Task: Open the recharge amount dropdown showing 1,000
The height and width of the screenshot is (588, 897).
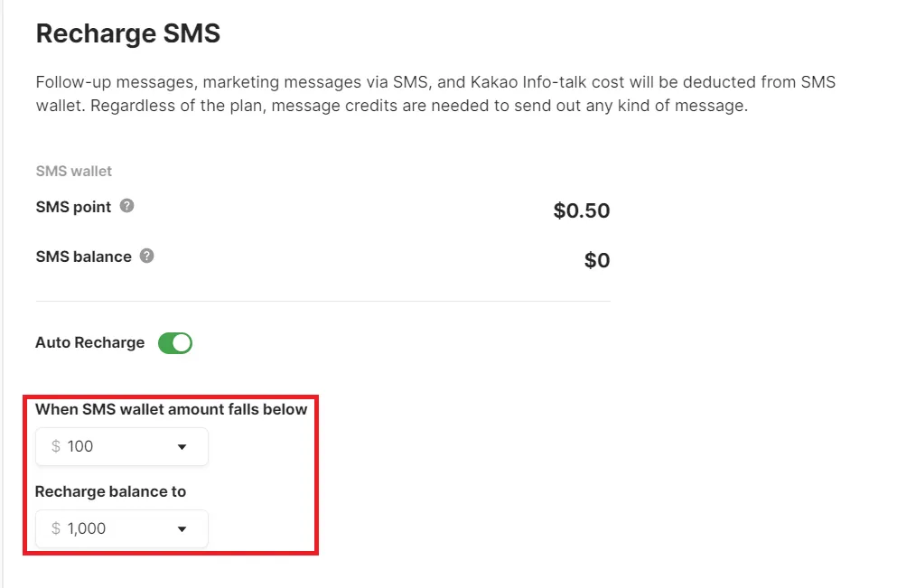Action: [x=121, y=528]
